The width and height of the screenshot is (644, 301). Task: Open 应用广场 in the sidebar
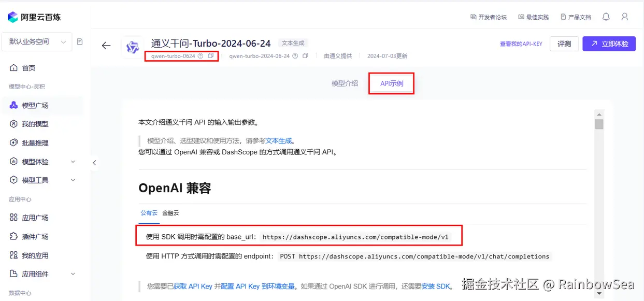click(35, 218)
